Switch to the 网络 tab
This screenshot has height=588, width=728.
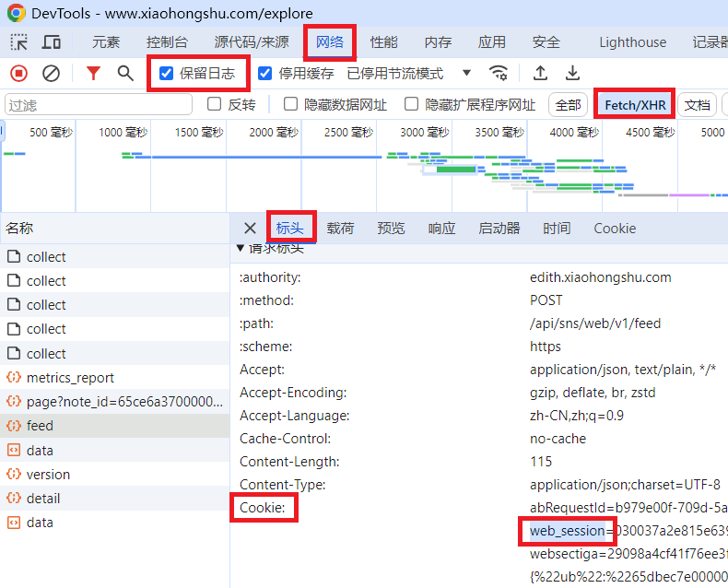(x=330, y=42)
